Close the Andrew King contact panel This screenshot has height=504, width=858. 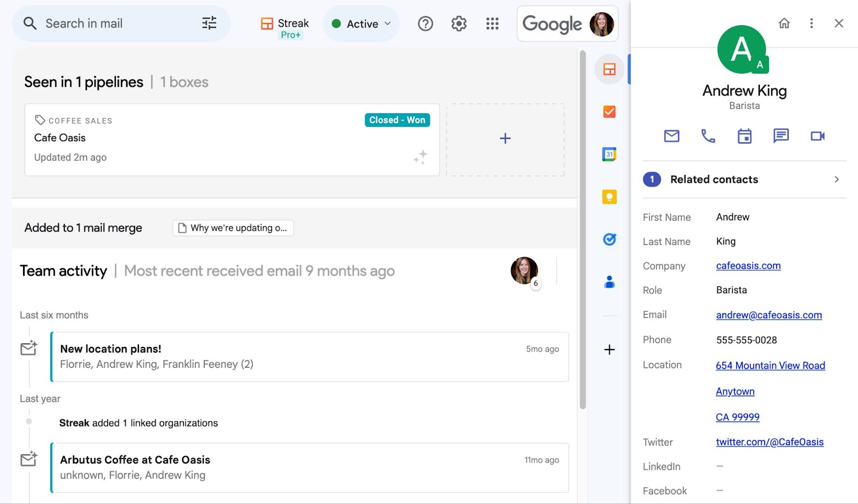pyautogui.click(x=839, y=23)
